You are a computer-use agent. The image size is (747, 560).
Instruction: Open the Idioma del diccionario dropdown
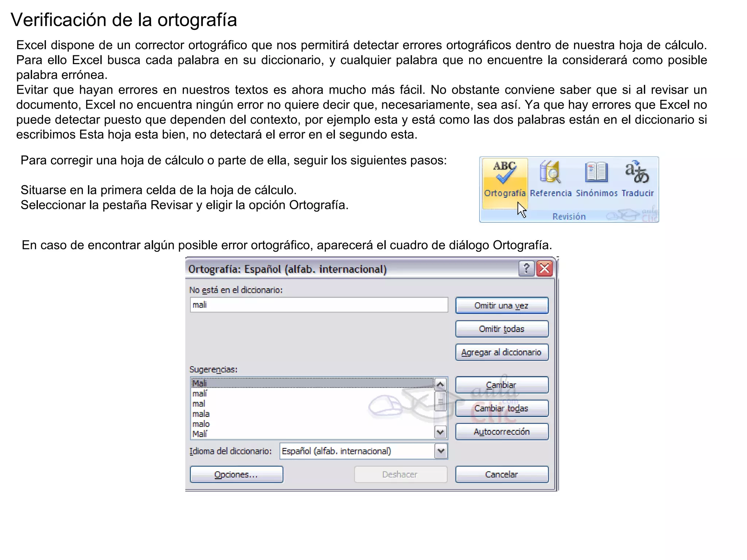pyautogui.click(x=441, y=451)
